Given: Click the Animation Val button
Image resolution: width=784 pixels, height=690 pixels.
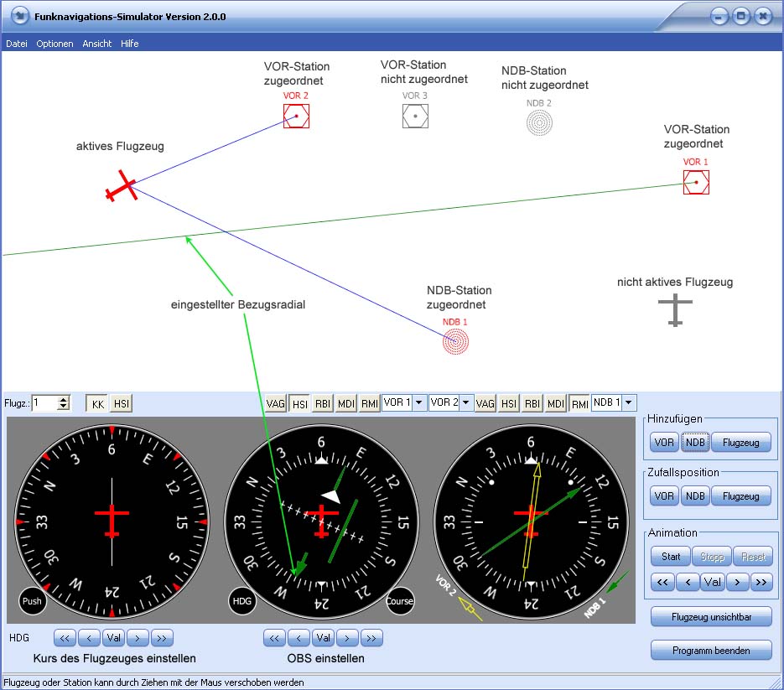Looking at the screenshot, I should (713, 582).
